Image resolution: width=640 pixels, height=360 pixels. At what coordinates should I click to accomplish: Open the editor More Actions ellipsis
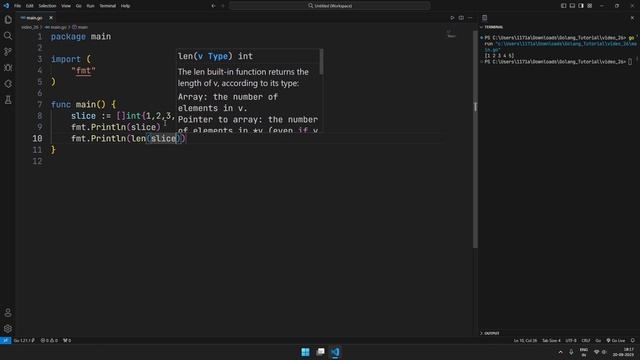tap(470, 18)
